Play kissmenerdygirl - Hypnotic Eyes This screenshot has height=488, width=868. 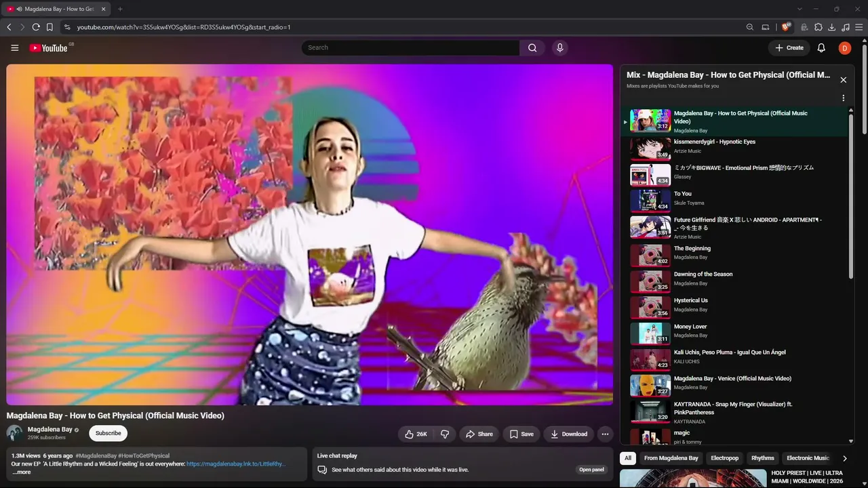coord(735,148)
